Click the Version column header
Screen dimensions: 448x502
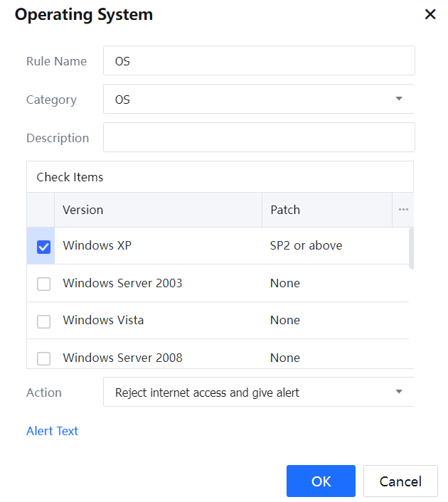[156, 210]
